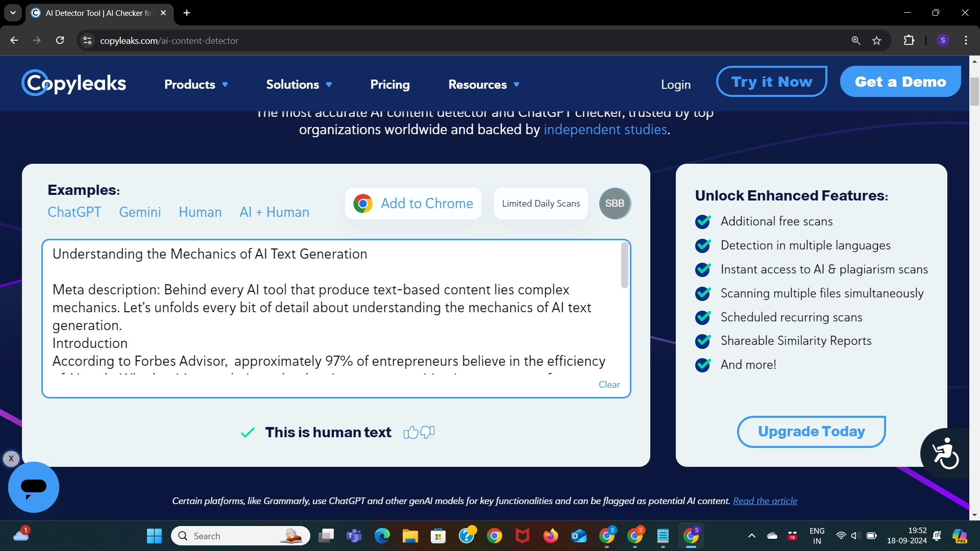
Task: Click the zoom magnifier icon in address bar
Action: [x=856, y=40]
